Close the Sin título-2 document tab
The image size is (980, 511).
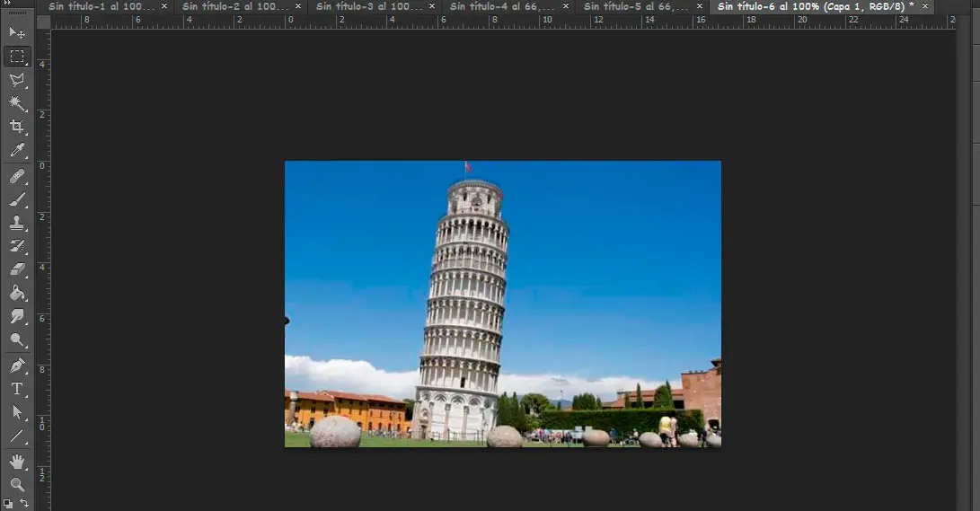point(298,6)
